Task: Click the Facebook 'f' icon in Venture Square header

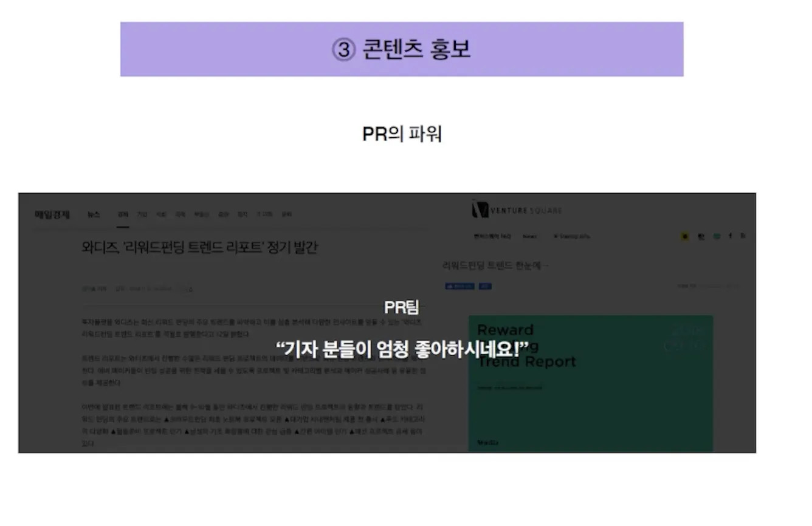Action: 730,236
